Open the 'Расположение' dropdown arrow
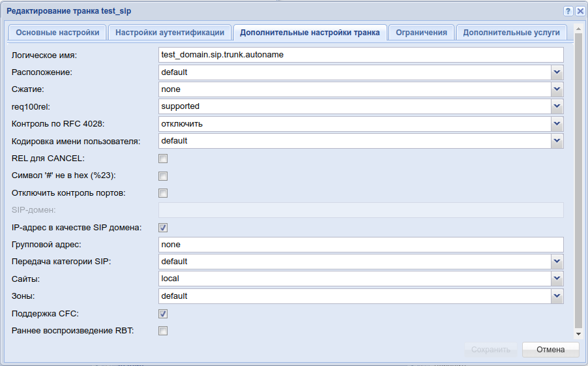The height and width of the screenshot is (366, 588). click(557, 72)
